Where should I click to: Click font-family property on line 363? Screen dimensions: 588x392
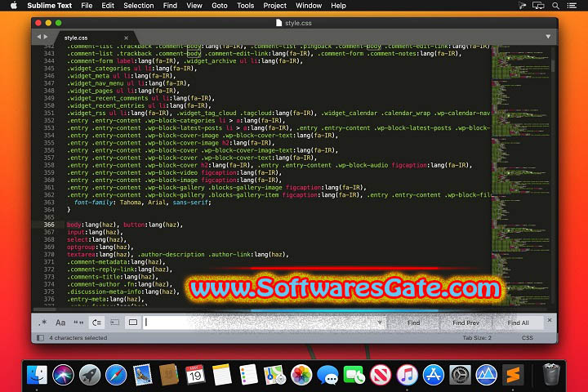pyautogui.click(x=94, y=203)
